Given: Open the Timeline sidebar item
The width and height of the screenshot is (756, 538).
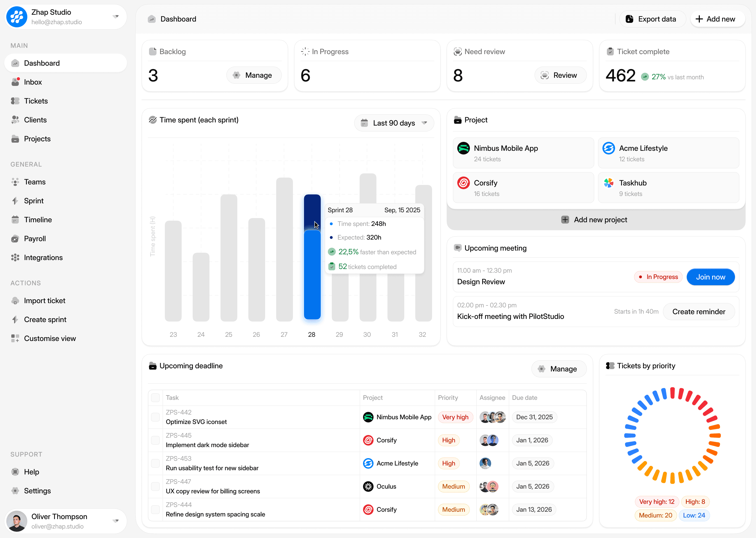Looking at the screenshot, I should click(x=38, y=220).
